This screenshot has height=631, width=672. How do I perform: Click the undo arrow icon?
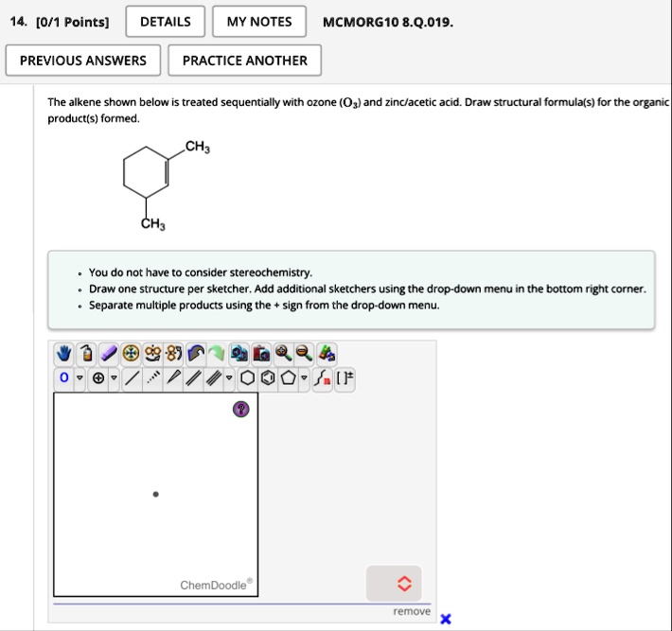pos(196,354)
